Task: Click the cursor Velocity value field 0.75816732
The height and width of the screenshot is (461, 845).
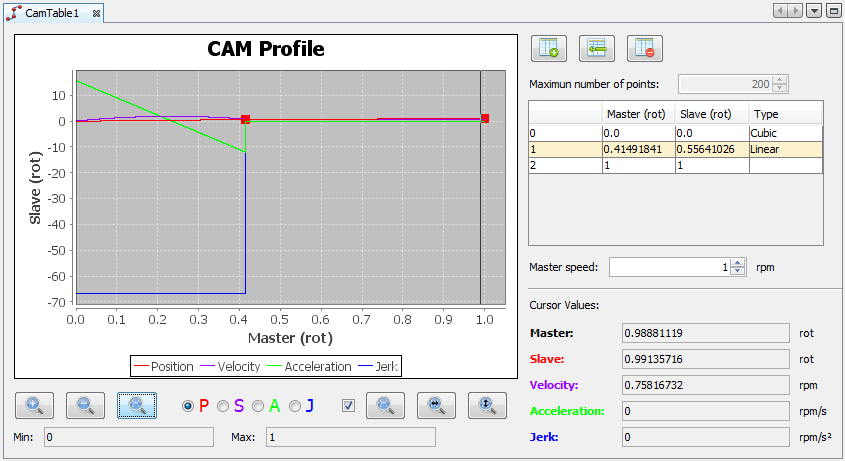Action: 705,385
